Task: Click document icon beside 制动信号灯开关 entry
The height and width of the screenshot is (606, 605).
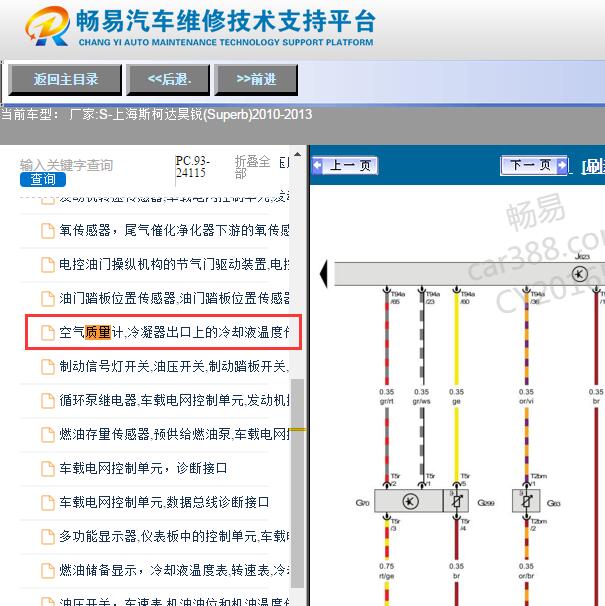Action: (48, 367)
